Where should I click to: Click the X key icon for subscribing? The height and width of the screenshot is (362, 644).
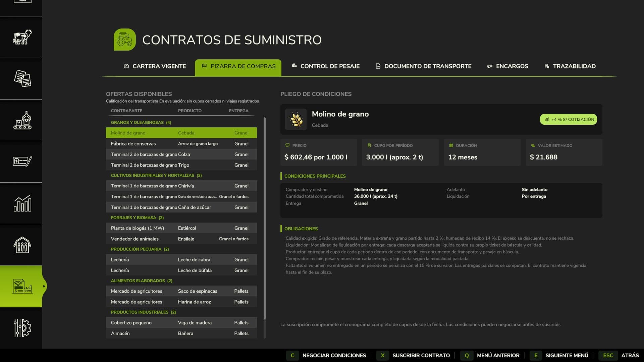pos(383,355)
